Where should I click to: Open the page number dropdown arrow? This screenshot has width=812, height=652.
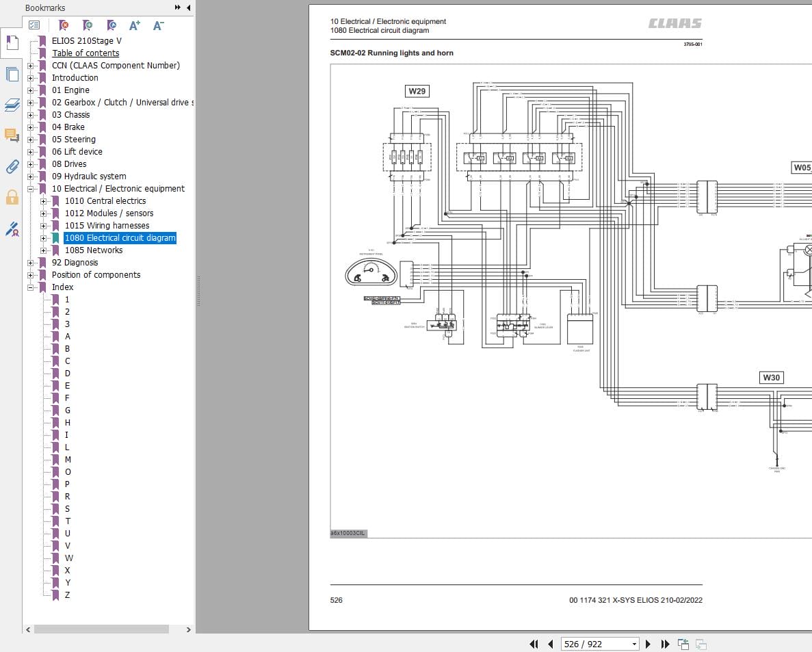(634, 644)
